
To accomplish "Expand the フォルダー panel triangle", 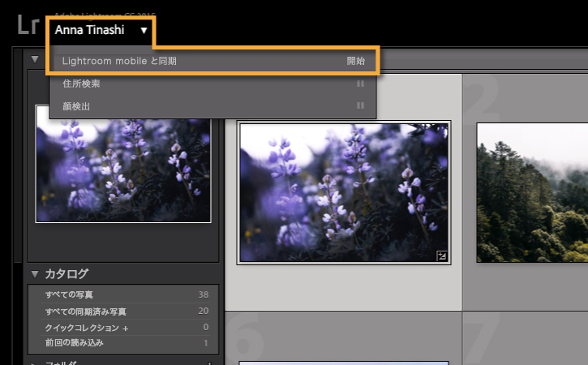I will 34,363.
